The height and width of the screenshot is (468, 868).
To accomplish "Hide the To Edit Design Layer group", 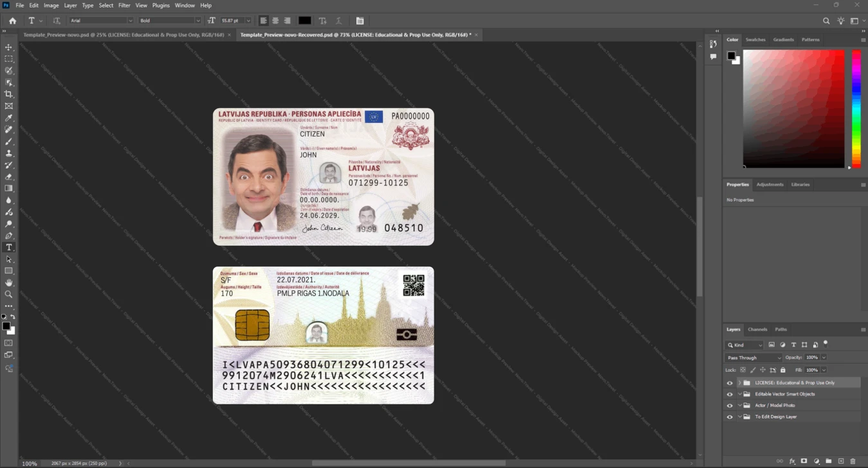I will [x=730, y=417].
